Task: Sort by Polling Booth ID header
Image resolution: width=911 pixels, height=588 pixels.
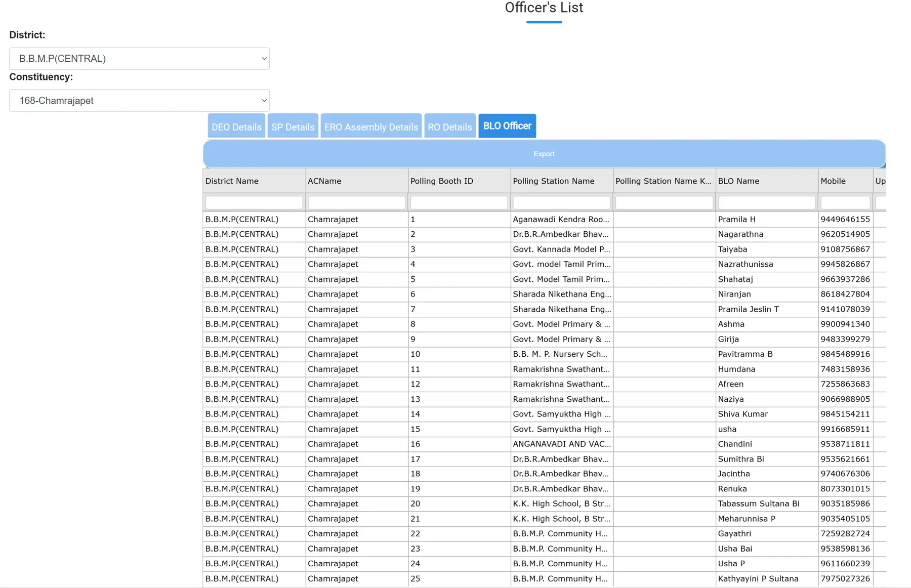Action: click(x=460, y=181)
